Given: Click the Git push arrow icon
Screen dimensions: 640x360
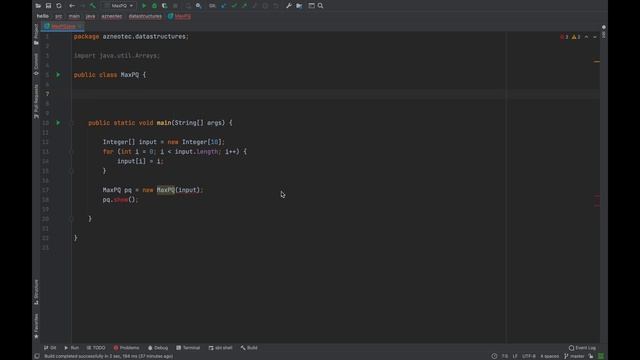Looking at the screenshot, I should [x=244, y=6].
